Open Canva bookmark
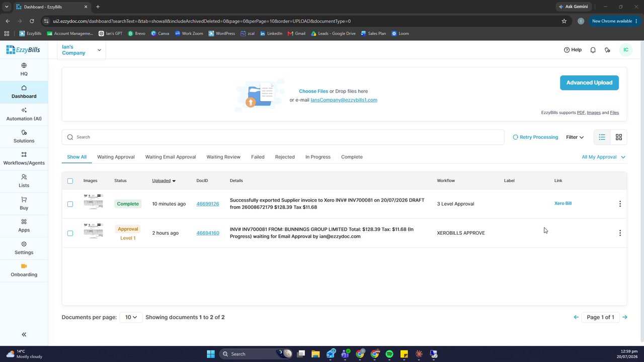The image size is (644, 362). (160, 33)
